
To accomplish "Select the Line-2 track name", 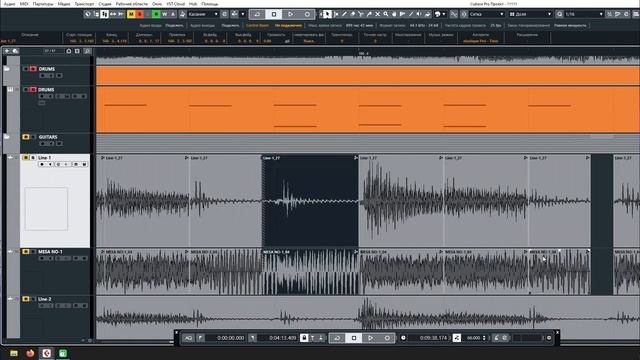I will pyautogui.click(x=45, y=299).
